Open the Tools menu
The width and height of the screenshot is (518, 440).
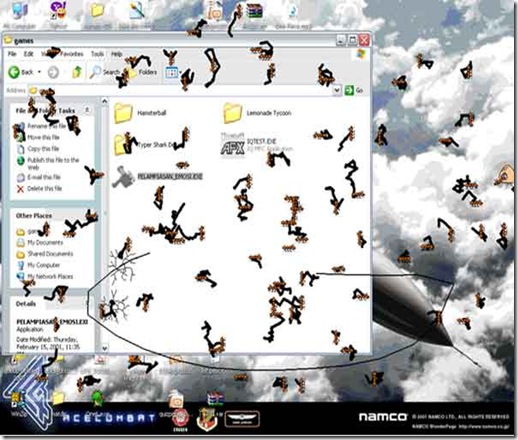(x=97, y=54)
